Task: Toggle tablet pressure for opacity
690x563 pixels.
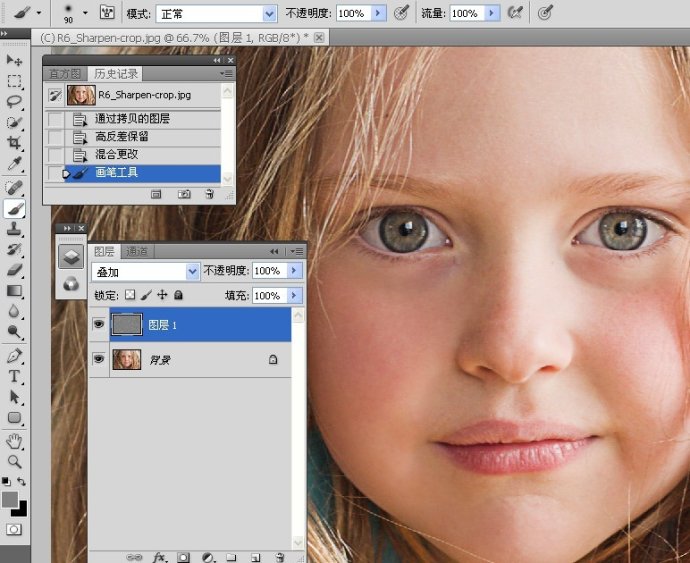Action: coord(401,12)
